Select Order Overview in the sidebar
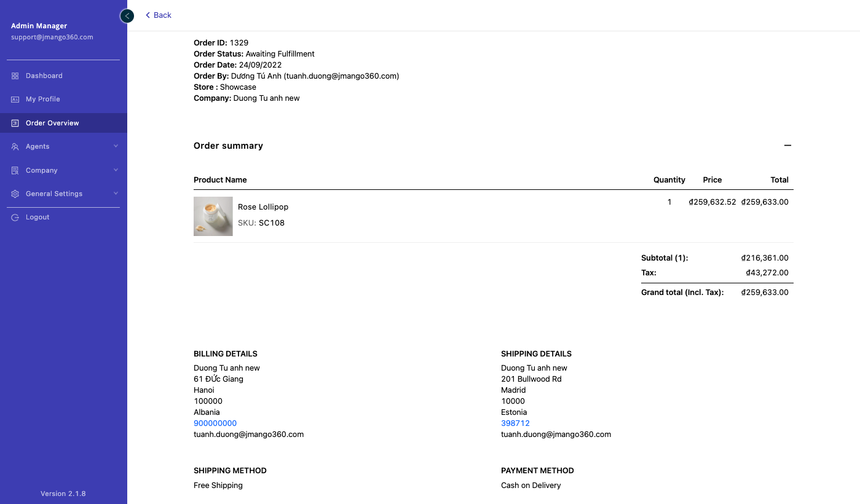Viewport: 860px width, 504px height. (x=52, y=123)
